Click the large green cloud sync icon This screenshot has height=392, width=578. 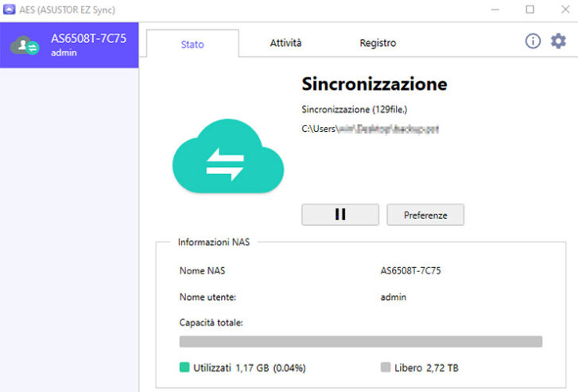tap(228, 157)
